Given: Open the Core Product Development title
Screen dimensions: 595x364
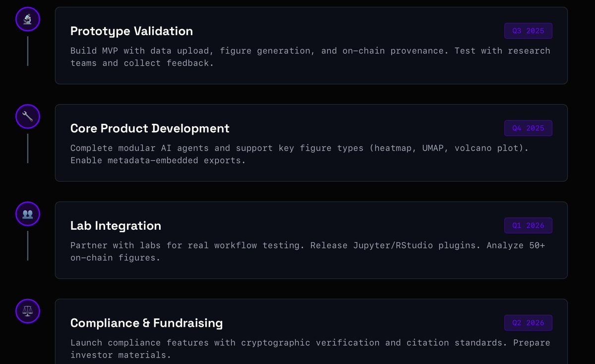Looking at the screenshot, I should [x=150, y=129].
